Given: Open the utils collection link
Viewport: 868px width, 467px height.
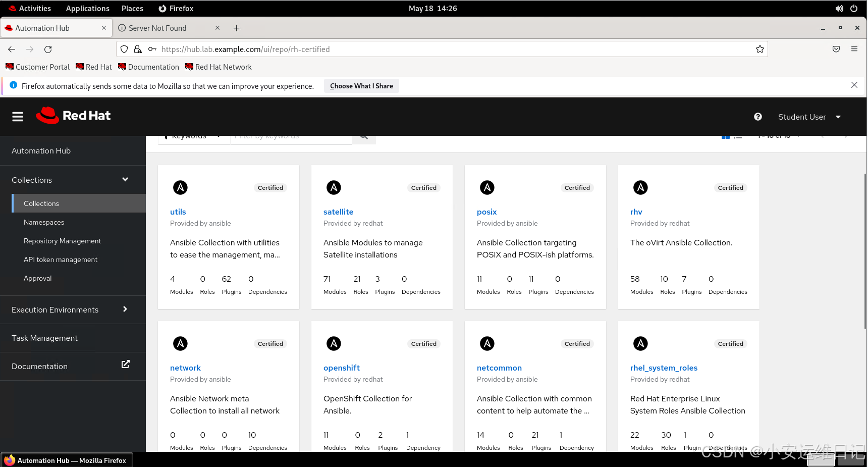Looking at the screenshot, I should pos(178,212).
